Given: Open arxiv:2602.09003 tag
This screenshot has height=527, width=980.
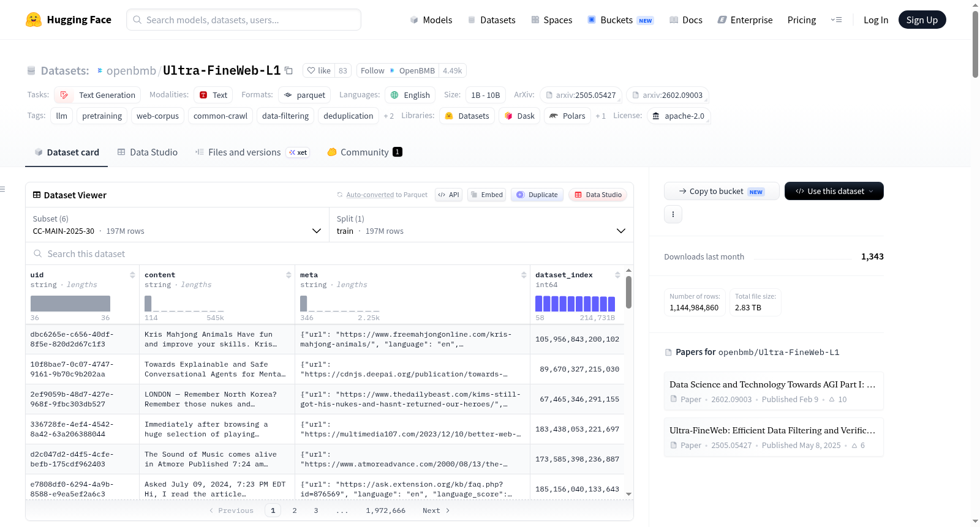Looking at the screenshot, I should pos(668,95).
